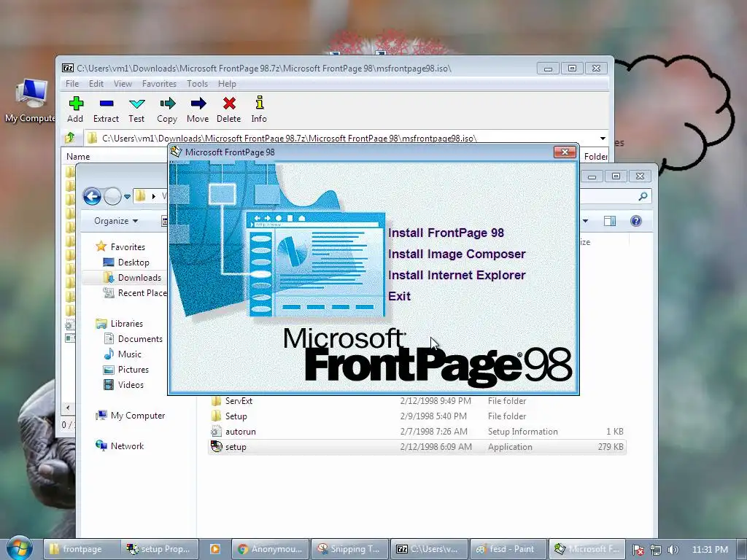Select Favorites in the Explorer sidebar
The width and height of the screenshot is (747, 560).
(x=120, y=246)
